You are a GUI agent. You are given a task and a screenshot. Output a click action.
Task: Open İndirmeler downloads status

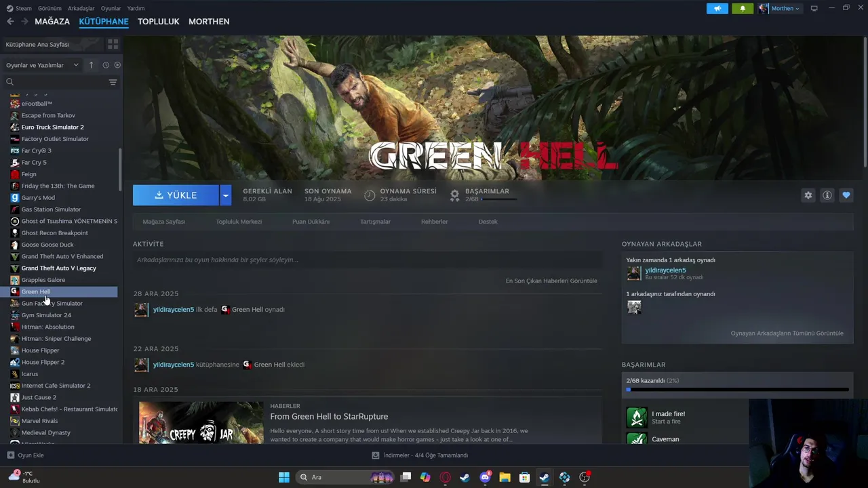pyautogui.click(x=420, y=455)
